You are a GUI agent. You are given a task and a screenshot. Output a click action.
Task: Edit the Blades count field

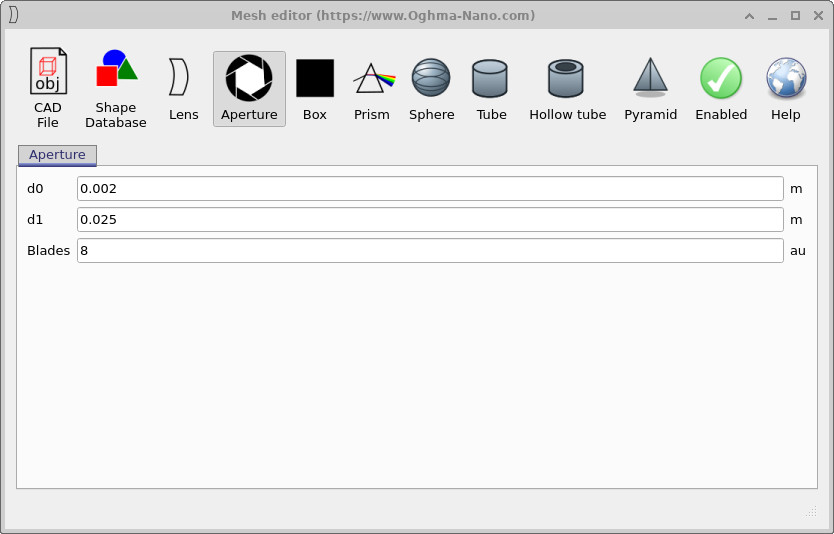click(430, 251)
